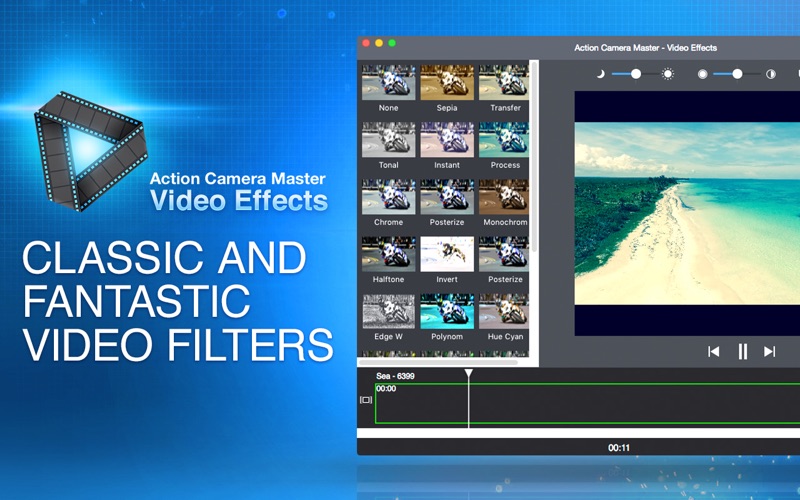
Task: Click the timeline playhead marker
Action: click(x=468, y=373)
